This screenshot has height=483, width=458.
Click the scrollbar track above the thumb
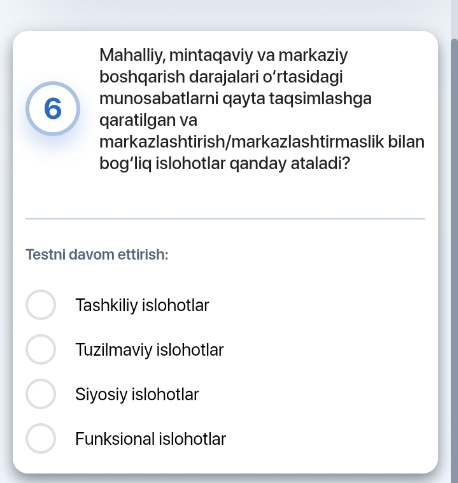coord(455,19)
